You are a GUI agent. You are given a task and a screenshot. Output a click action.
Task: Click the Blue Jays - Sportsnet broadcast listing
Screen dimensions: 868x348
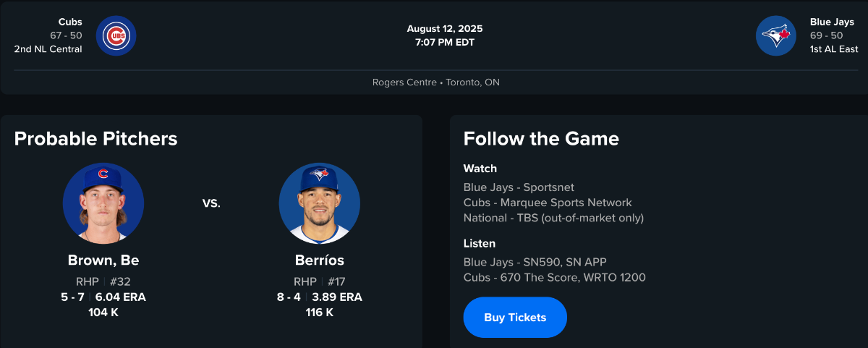[519, 187]
